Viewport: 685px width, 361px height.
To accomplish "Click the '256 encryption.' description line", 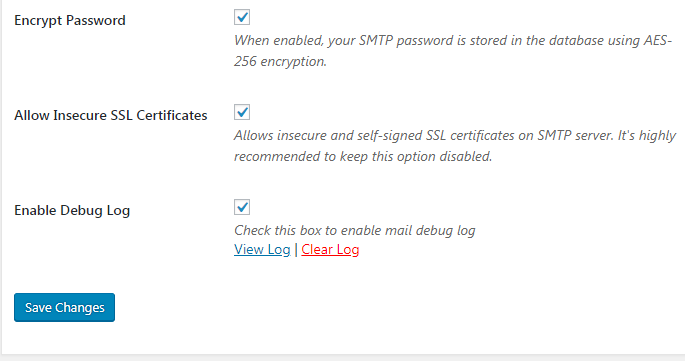I will [280, 62].
